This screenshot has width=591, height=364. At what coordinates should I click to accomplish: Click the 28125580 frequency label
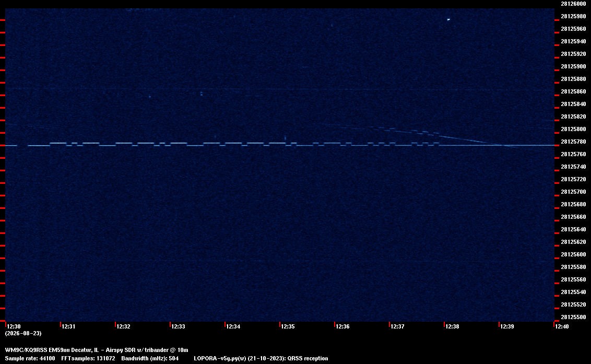(x=573, y=267)
